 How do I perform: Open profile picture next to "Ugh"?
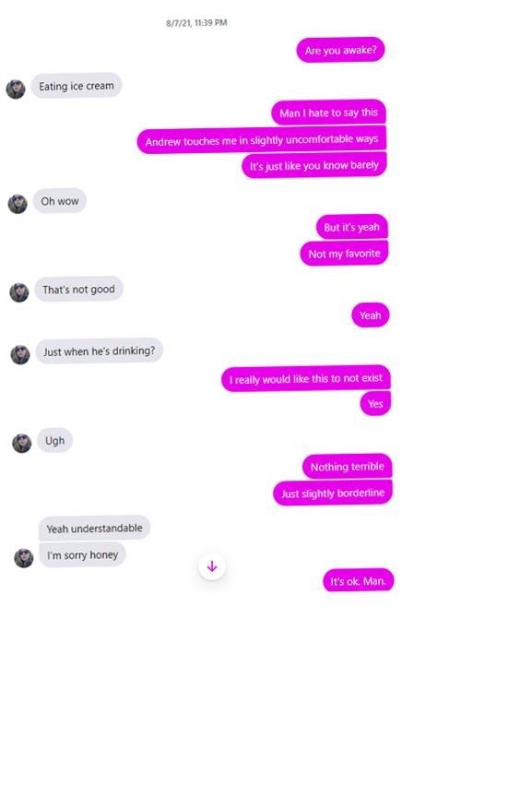coord(22,443)
